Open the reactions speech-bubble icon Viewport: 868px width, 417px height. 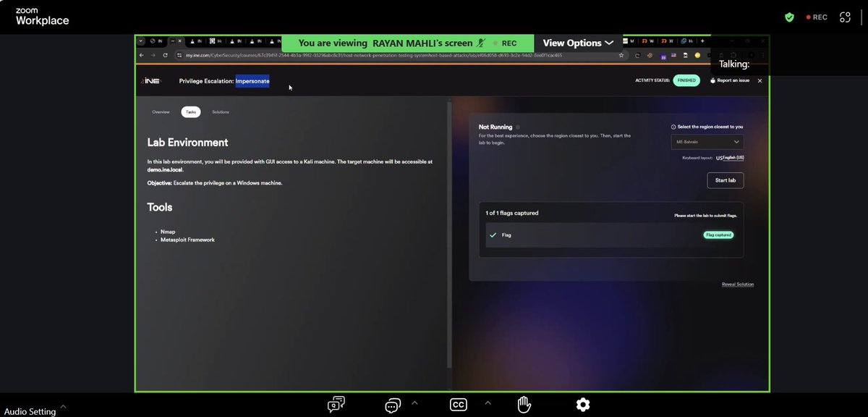tap(393, 405)
